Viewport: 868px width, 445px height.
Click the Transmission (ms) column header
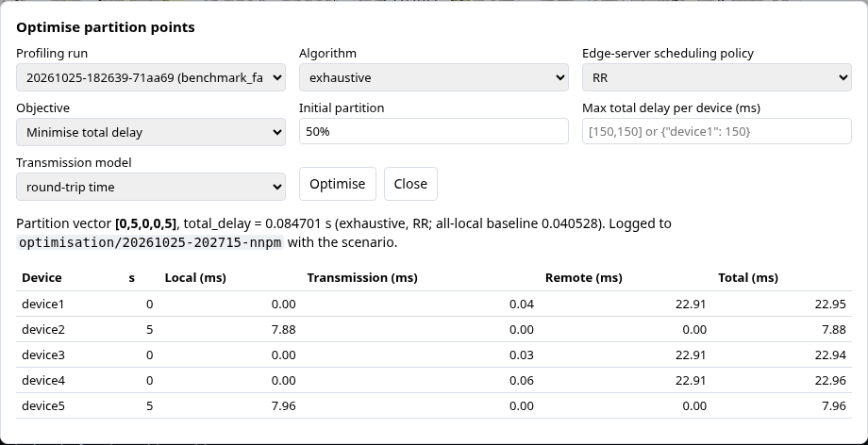click(x=362, y=278)
